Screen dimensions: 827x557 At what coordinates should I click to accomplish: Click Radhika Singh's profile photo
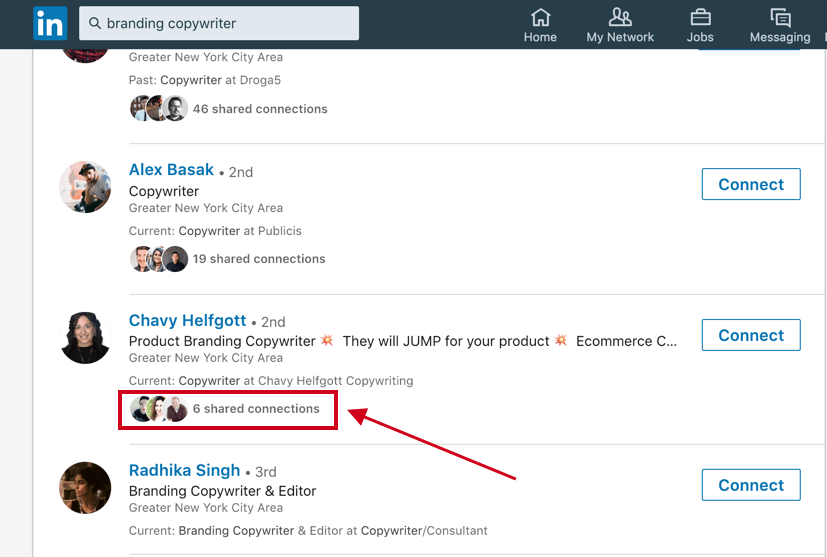pyautogui.click(x=85, y=488)
